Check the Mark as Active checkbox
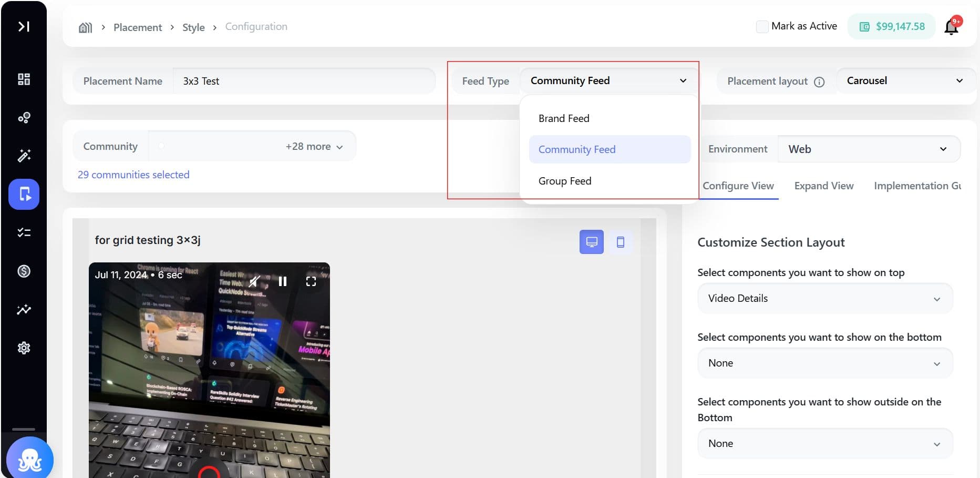 (762, 26)
